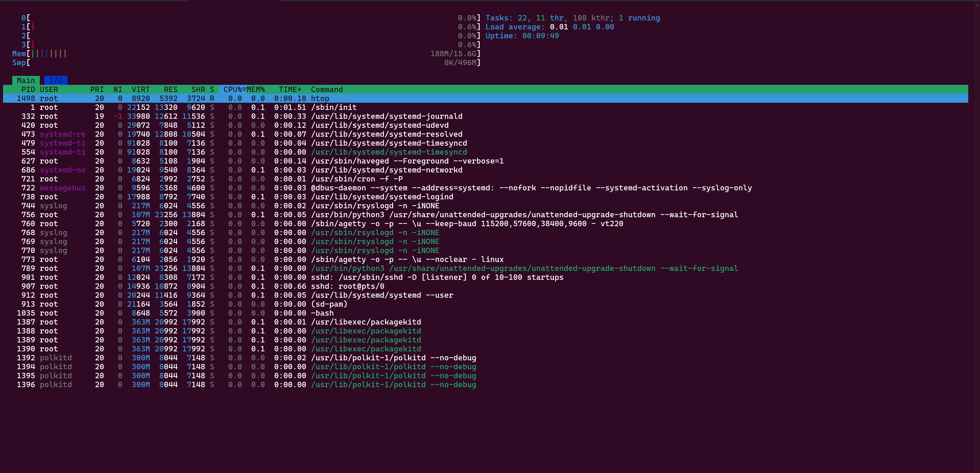Select the haveged --Foreground process row

coord(485,161)
